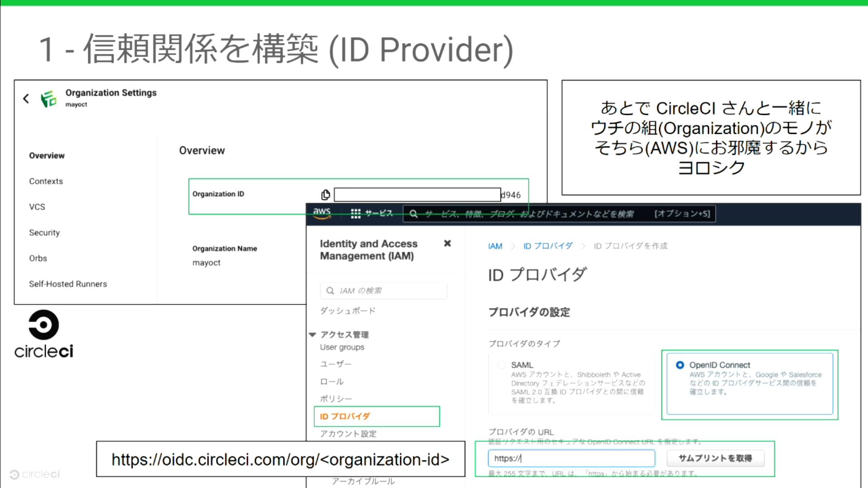The width and height of the screenshot is (868, 488).
Task: Click the back arrow beside Organization Settings
Action: [26, 99]
